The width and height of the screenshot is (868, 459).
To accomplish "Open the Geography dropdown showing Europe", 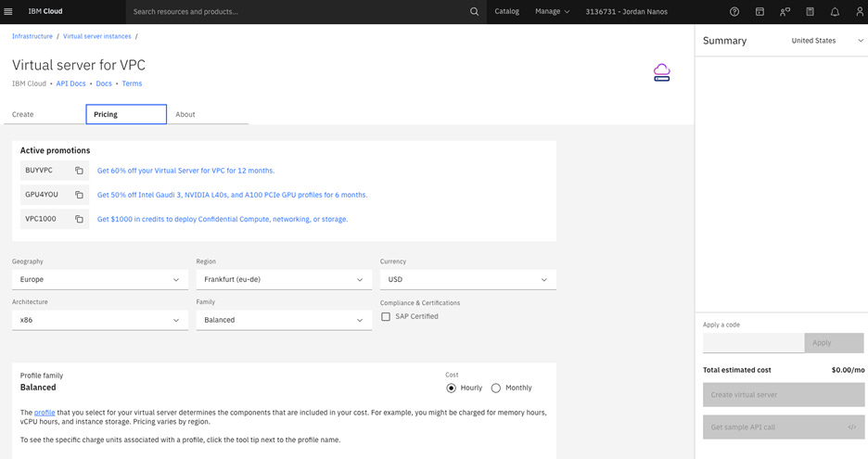I will (100, 280).
